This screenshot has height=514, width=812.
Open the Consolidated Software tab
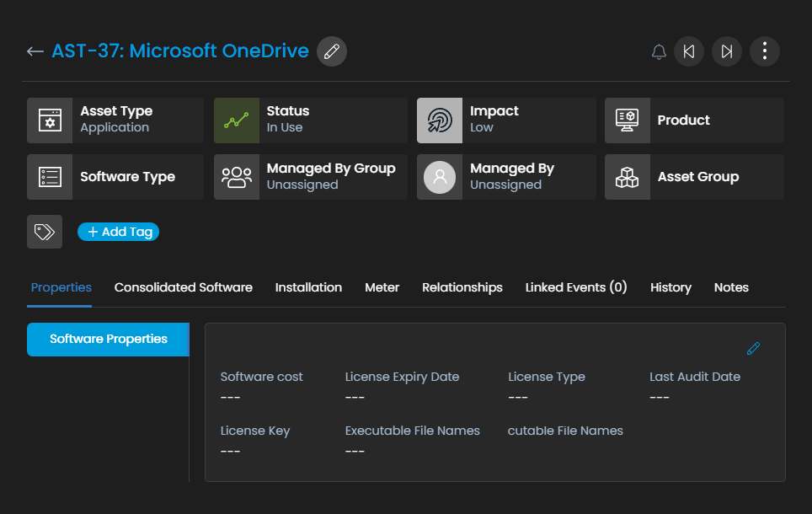tap(184, 287)
